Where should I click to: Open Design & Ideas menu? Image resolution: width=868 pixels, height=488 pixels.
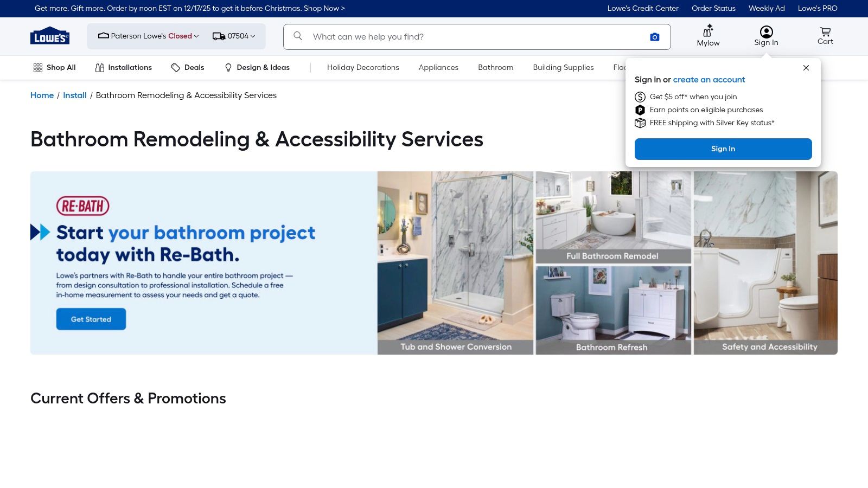tap(257, 68)
